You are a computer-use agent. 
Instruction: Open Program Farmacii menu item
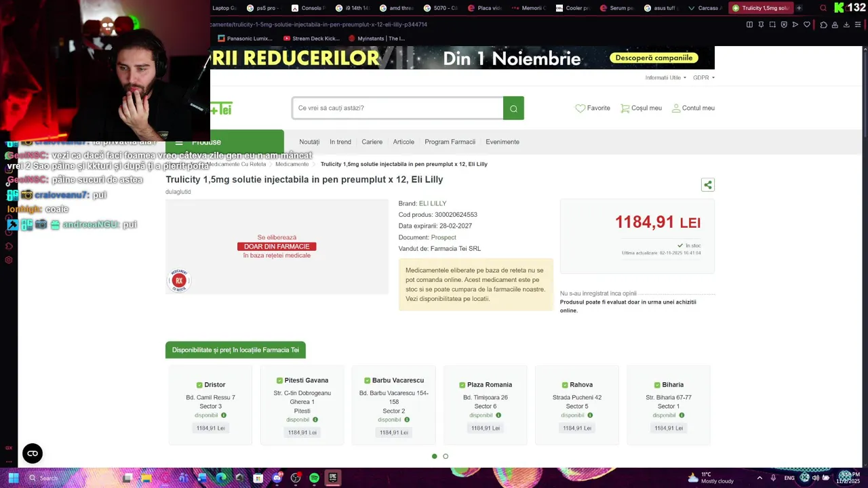(x=450, y=142)
